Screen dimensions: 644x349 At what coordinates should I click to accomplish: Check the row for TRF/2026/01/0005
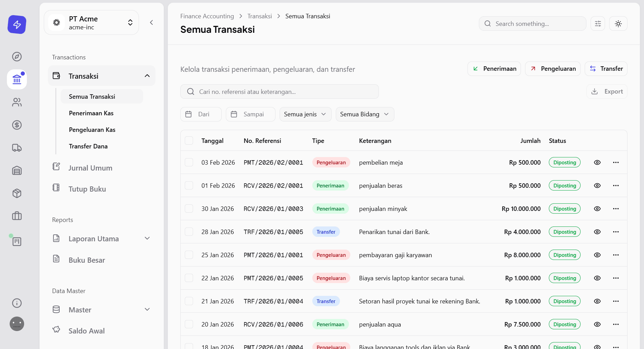(x=189, y=232)
